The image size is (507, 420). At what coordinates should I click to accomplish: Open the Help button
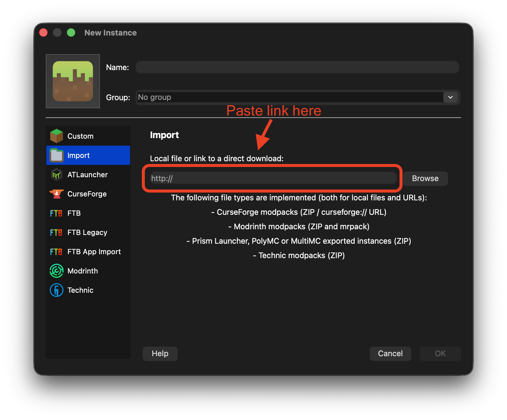pyautogui.click(x=160, y=354)
